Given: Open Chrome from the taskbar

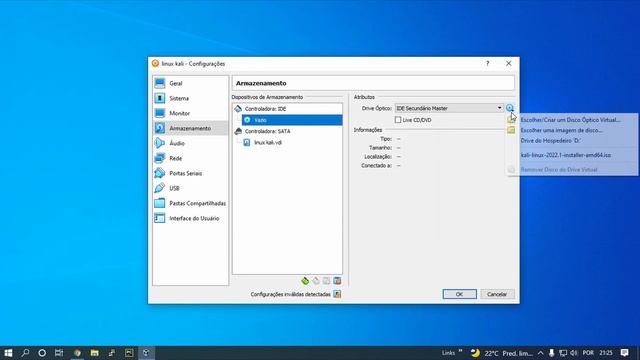Looking at the screenshot, I should pos(77,353).
